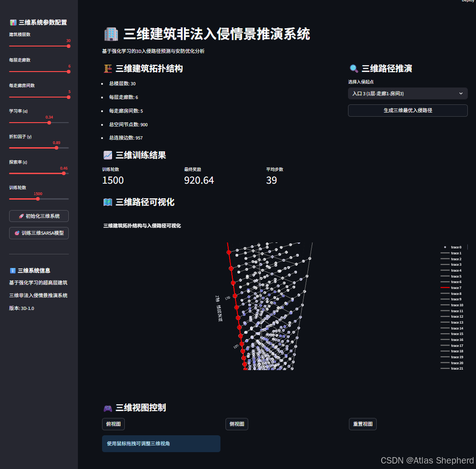This screenshot has height=469, width=476.
Task: Click the 总空间节点数: 900 list item
Action: click(128, 124)
